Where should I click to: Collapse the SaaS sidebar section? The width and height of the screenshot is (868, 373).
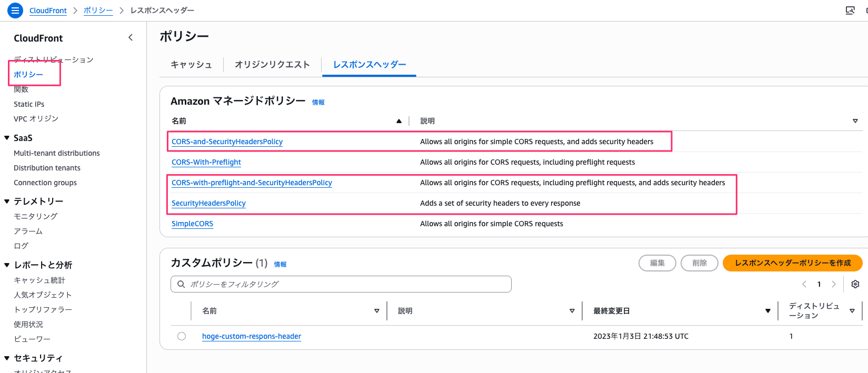point(7,138)
